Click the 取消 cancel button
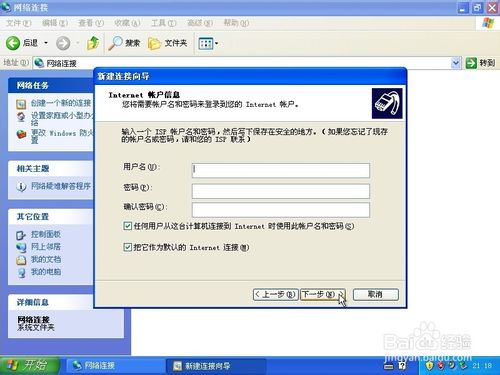 click(376, 295)
